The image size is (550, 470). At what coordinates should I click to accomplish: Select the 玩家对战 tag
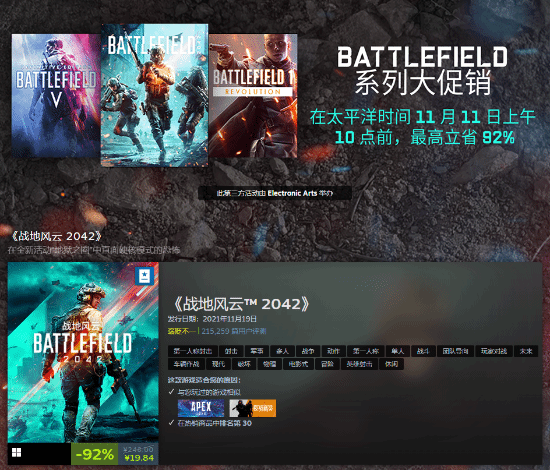click(x=494, y=351)
